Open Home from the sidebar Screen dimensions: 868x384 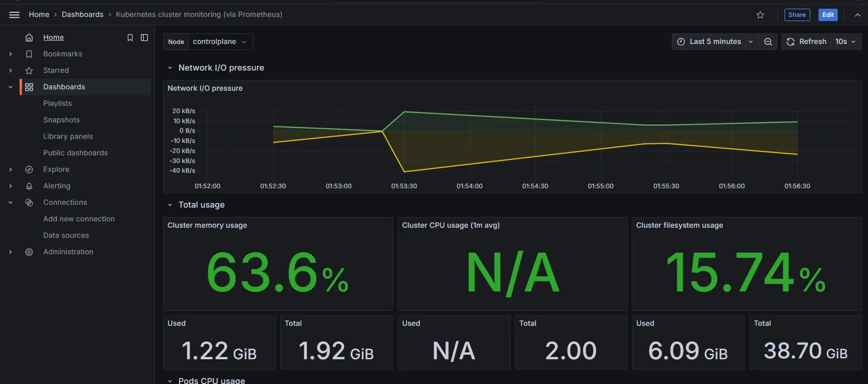(53, 38)
